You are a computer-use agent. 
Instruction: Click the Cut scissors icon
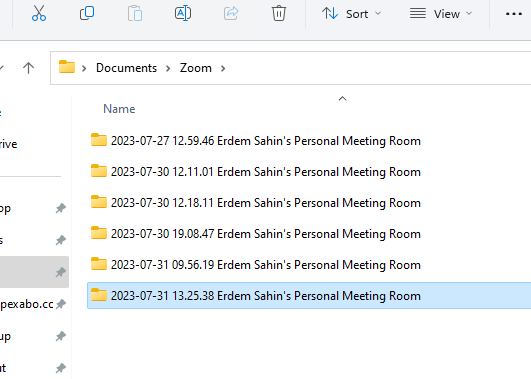[x=39, y=14]
